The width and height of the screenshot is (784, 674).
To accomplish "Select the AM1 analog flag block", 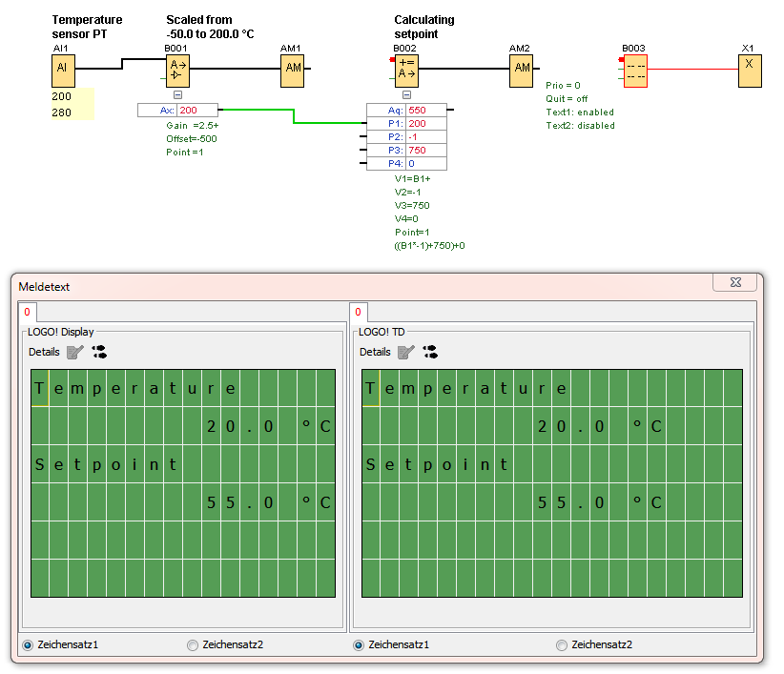I will (x=292, y=70).
